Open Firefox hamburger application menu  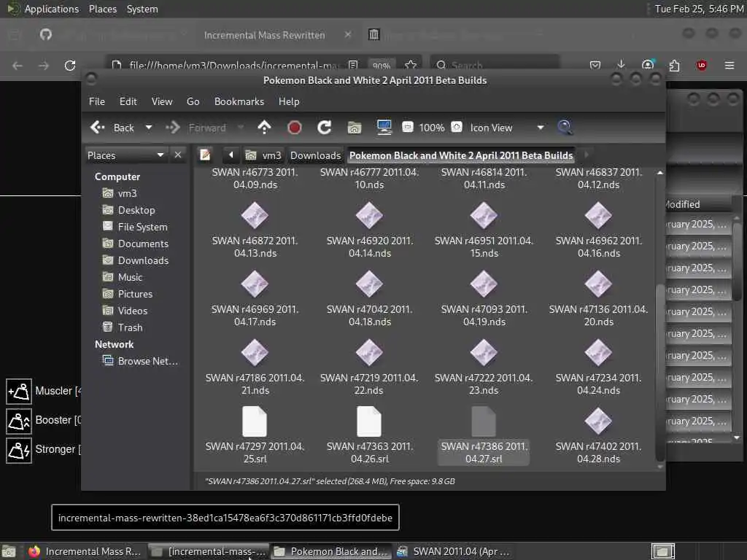click(x=729, y=65)
